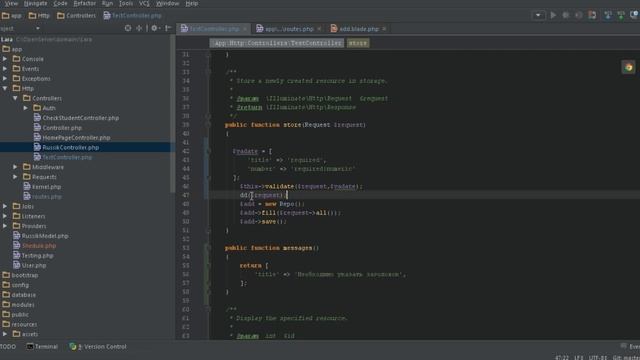Close the TestController.php editor tab
This screenshot has width=640, height=360.
pos(244,29)
